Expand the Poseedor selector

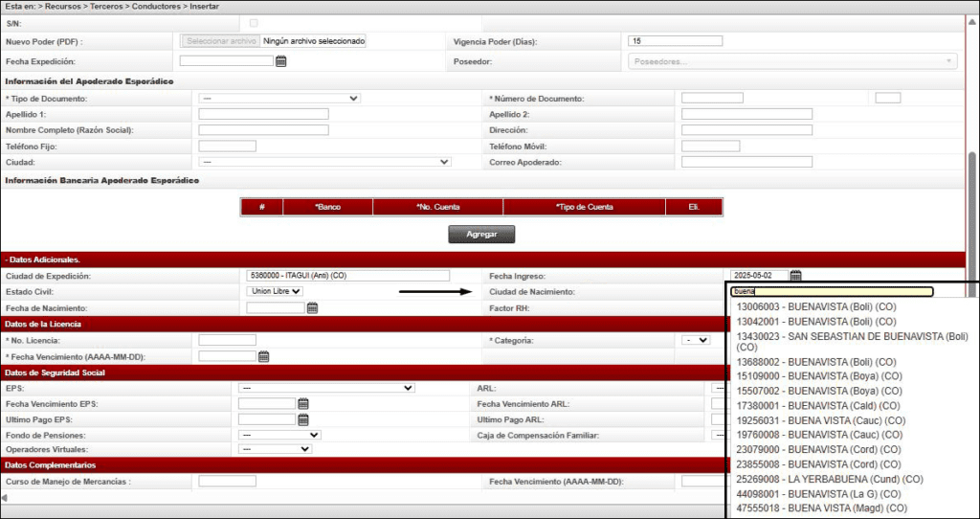point(791,61)
